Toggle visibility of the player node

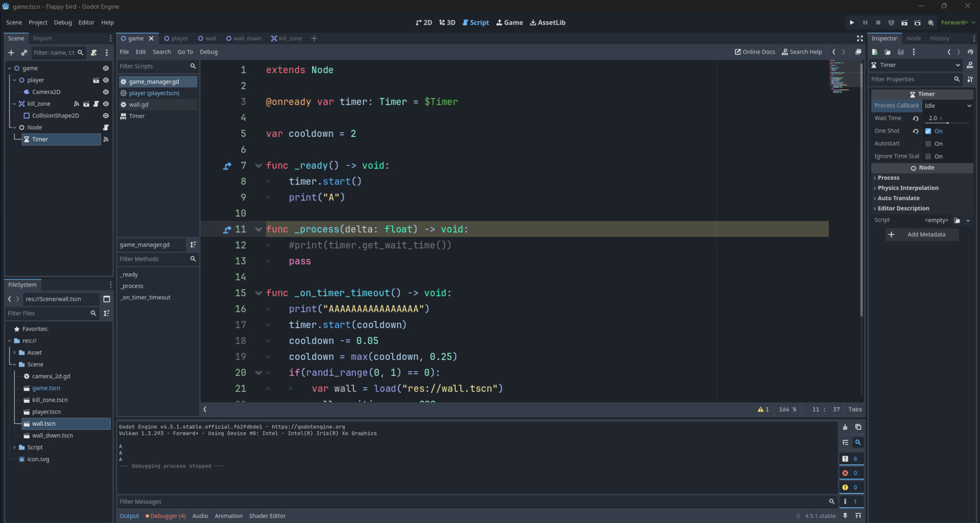tap(106, 80)
